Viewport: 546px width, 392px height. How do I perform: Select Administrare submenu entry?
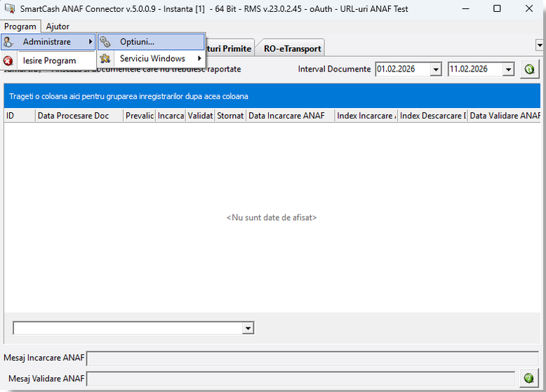[48, 42]
